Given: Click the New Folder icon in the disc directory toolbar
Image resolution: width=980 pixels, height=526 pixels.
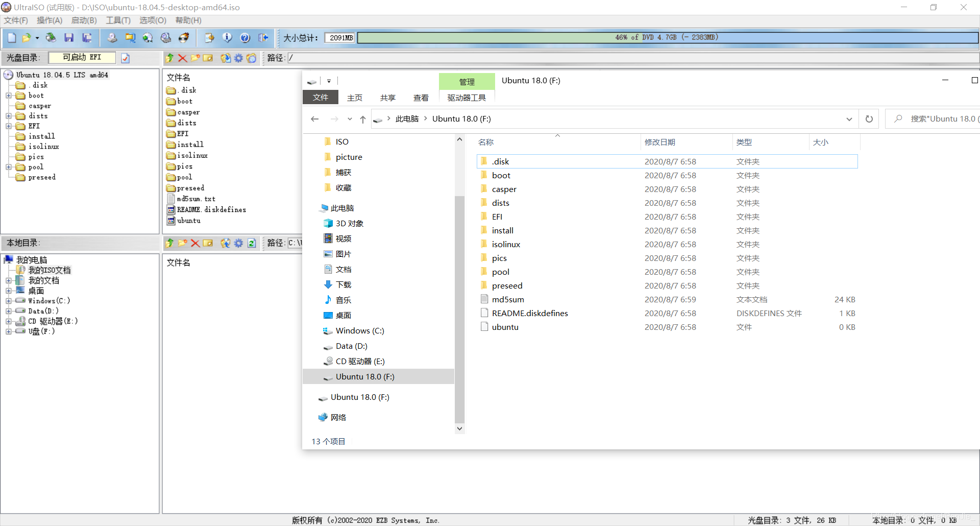Looking at the screenshot, I should coord(195,58).
